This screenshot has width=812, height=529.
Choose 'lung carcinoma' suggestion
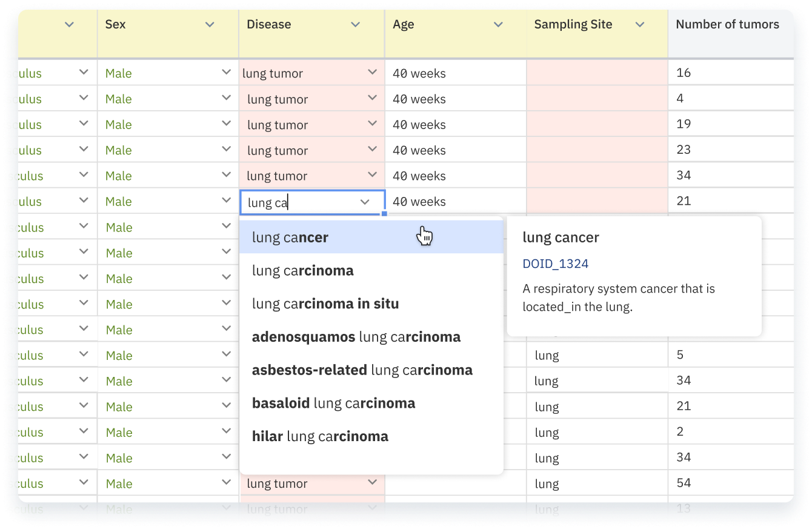pyautogui.click(x=303, y=271)
